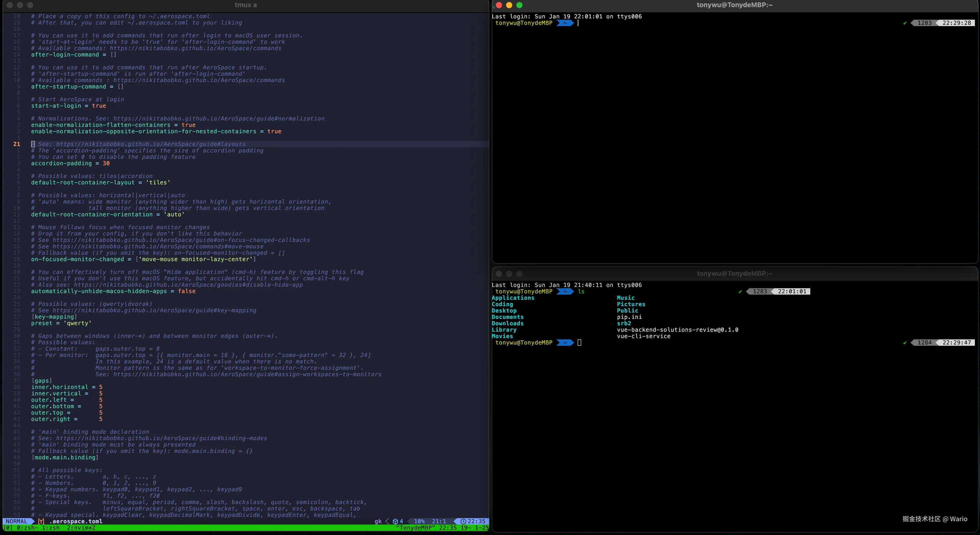Click the bottom terminal's title bar
980x535 pixels.
click(734, 274)
